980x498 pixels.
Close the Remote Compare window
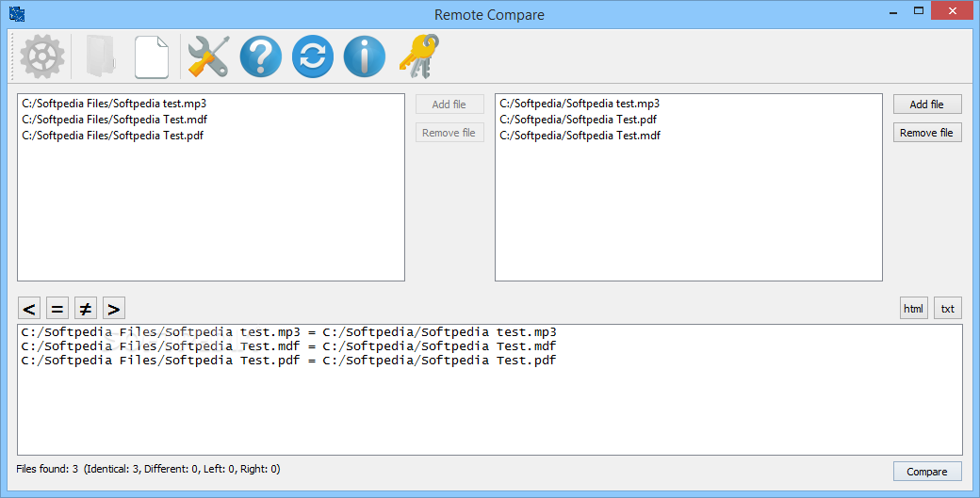[x=953, y=10]
